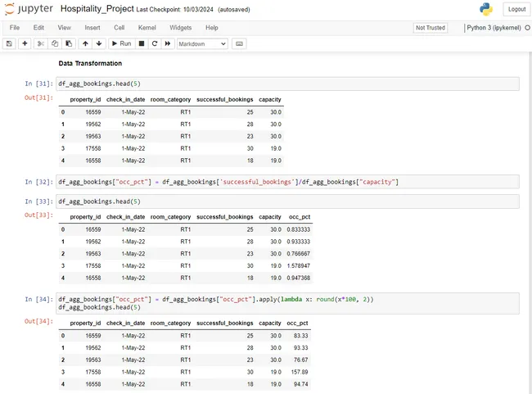Open the View menu
532x394 pixels.
(64, 28)
